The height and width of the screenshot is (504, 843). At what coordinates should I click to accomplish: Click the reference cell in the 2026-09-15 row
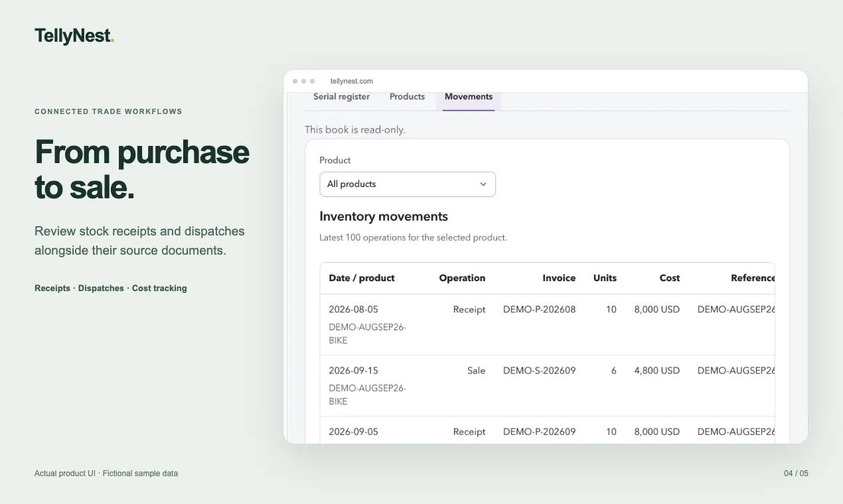point(736,371)
